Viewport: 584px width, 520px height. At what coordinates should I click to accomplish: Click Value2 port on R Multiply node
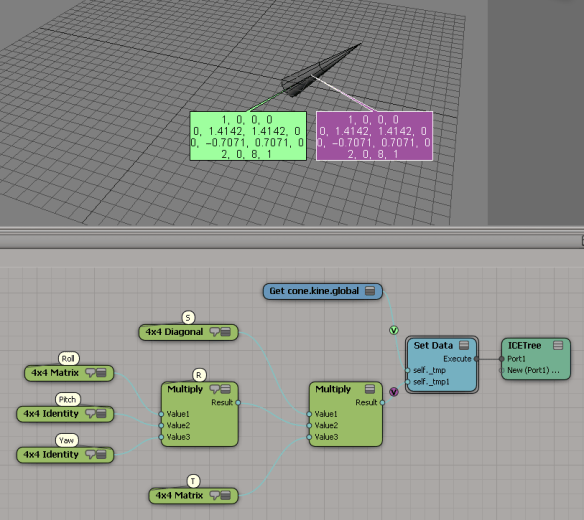click(x=161, y=425)
